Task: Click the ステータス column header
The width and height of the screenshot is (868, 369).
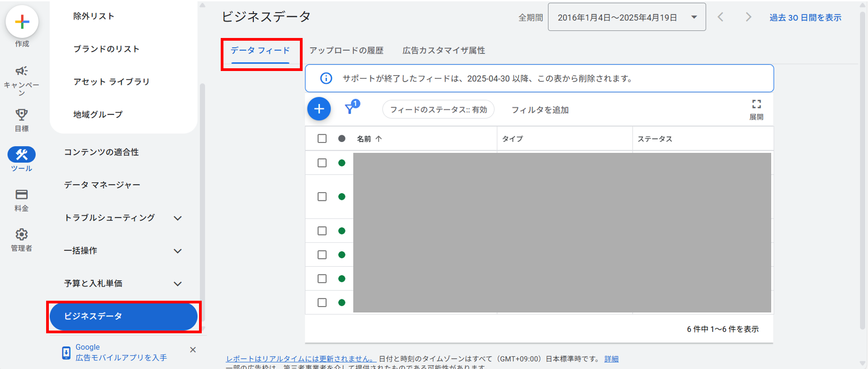Action: pos(655,139)
